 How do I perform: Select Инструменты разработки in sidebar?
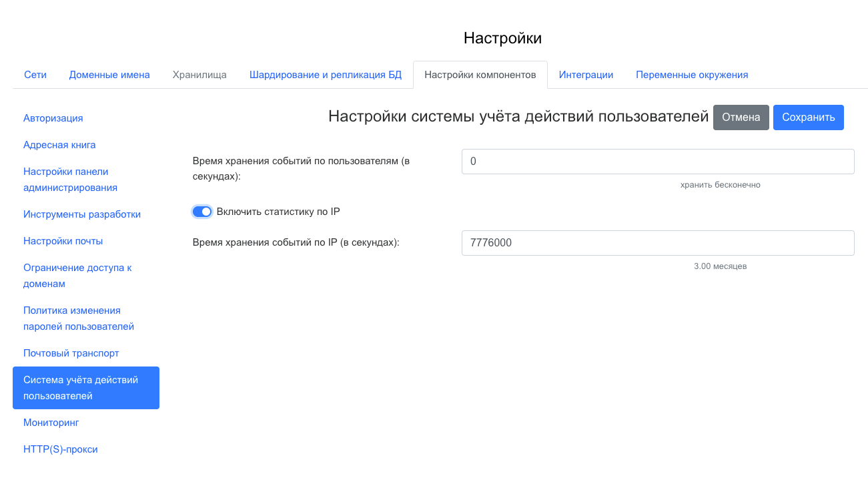82,214
